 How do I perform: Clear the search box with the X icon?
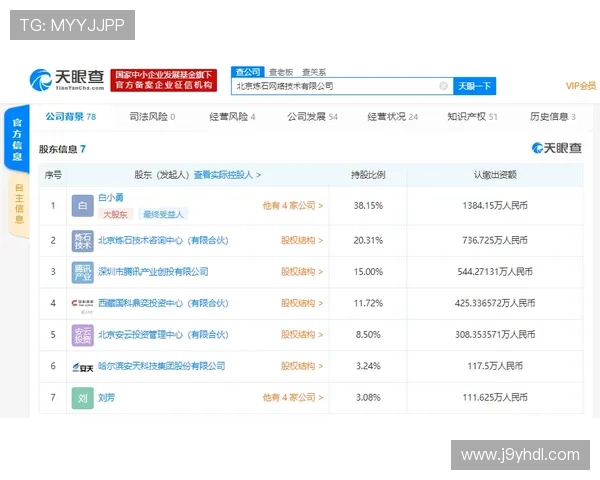point(443,86)
